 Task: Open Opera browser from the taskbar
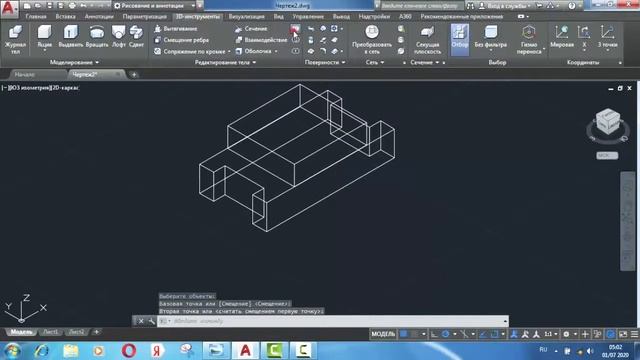point(129,351)
